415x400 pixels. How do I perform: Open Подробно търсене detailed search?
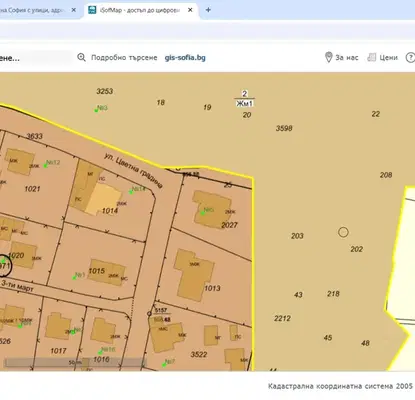[124, 57]
